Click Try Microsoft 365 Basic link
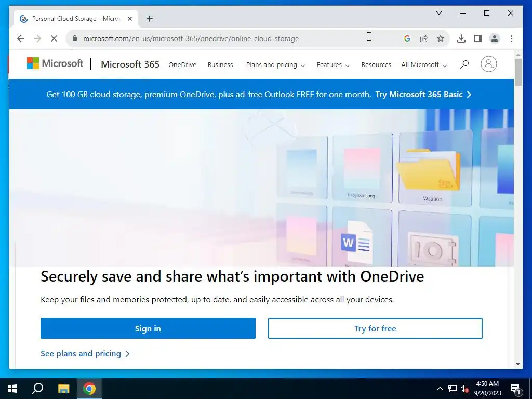Image resolution: width=532 pixels, height=399 pixels. click(x=423, y=95)
